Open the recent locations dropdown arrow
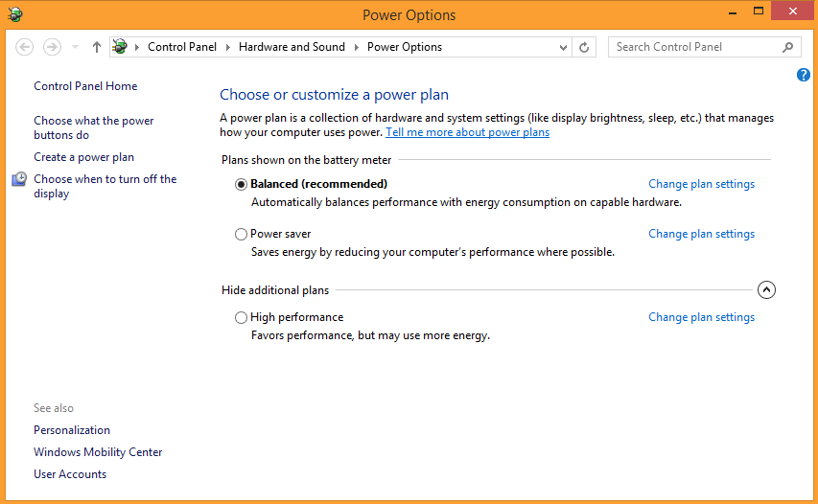This screenshot has width=818, height=504. 75,47
